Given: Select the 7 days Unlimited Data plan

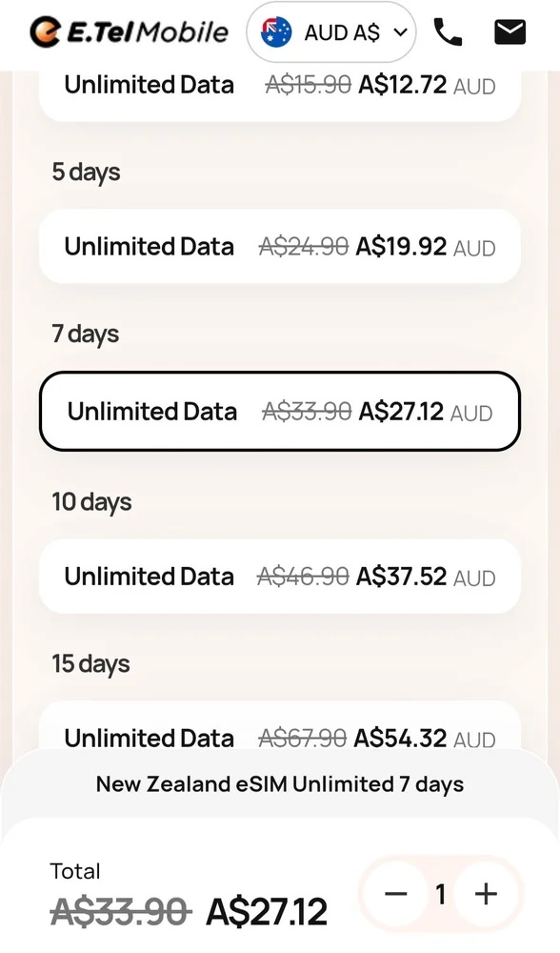Looking at the screenshot, I should click(280, 412).
